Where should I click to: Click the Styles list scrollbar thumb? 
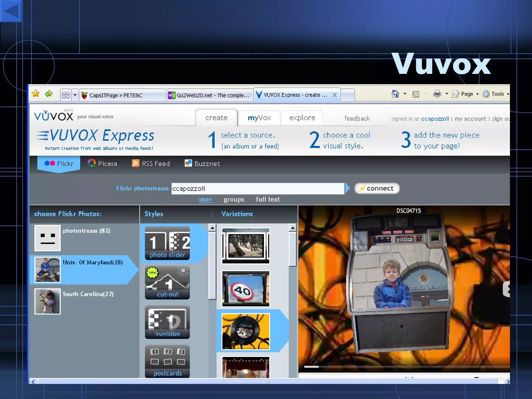point(212,265)
